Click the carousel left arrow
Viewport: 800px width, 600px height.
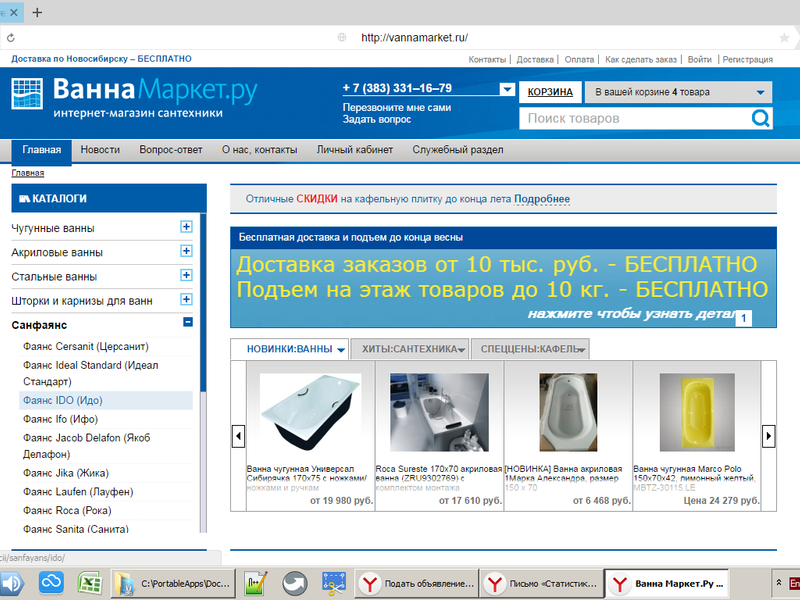(x=238, y=436)
